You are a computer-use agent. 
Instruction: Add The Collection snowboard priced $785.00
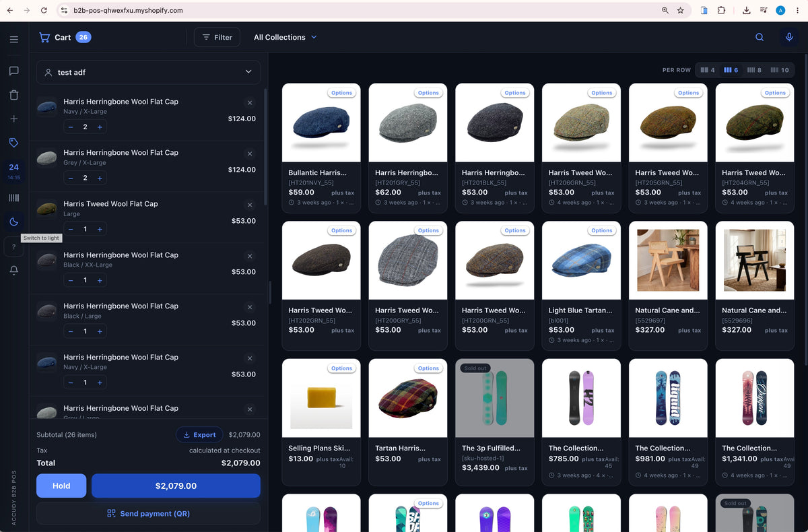click(581, 422)
